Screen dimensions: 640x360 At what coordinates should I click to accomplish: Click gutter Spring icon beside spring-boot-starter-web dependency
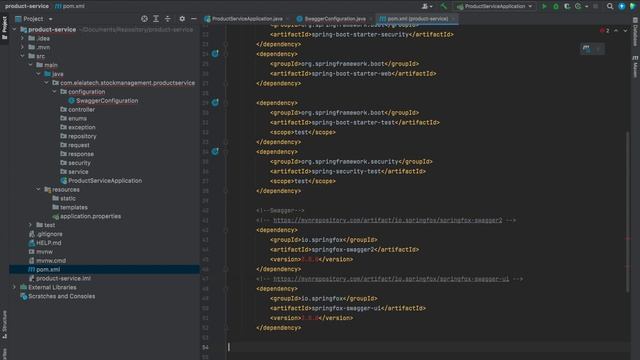(215, 53)
